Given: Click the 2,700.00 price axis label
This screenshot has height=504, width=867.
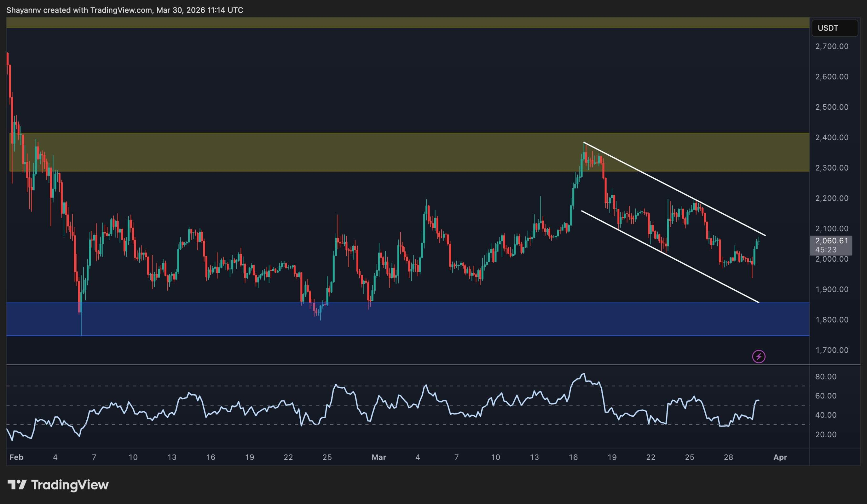Looking at the screenshot, I should (x=831, y=46).
